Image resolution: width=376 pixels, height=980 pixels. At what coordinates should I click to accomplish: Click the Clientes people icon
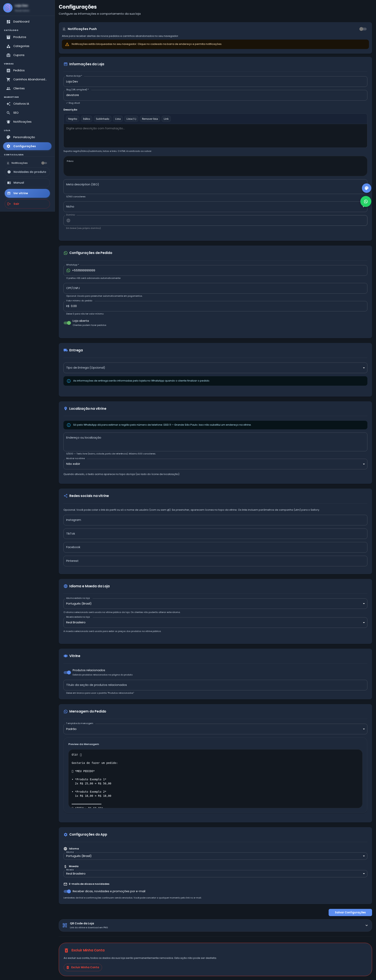[x=8, y=89]
